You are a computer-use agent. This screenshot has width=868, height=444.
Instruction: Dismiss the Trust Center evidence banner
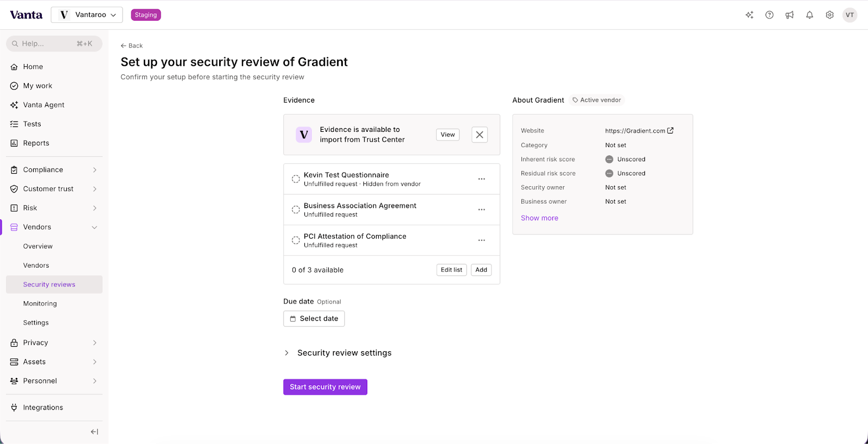point(480,135)
